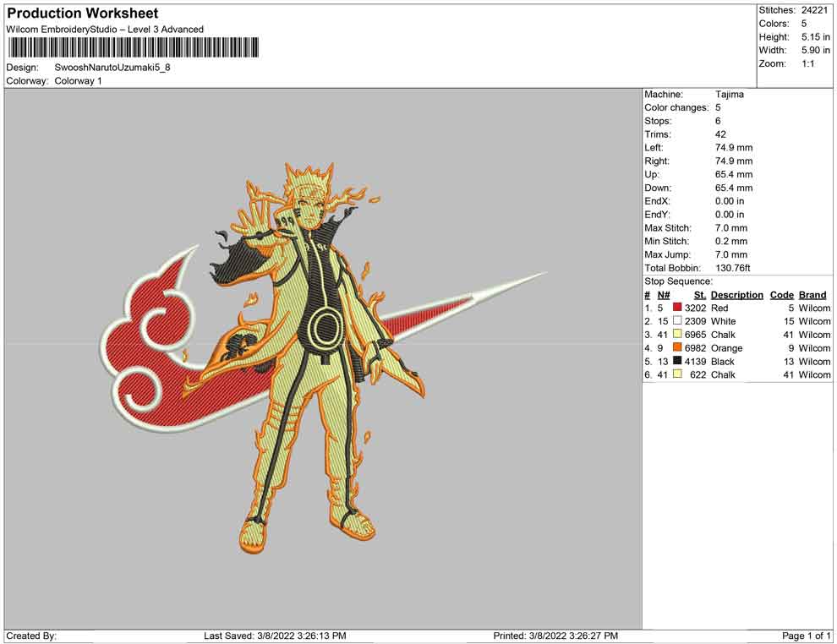Click the 'Red' description in stop 1
Image resolution: width=837 pixels, height=644 pixels.
719,308
